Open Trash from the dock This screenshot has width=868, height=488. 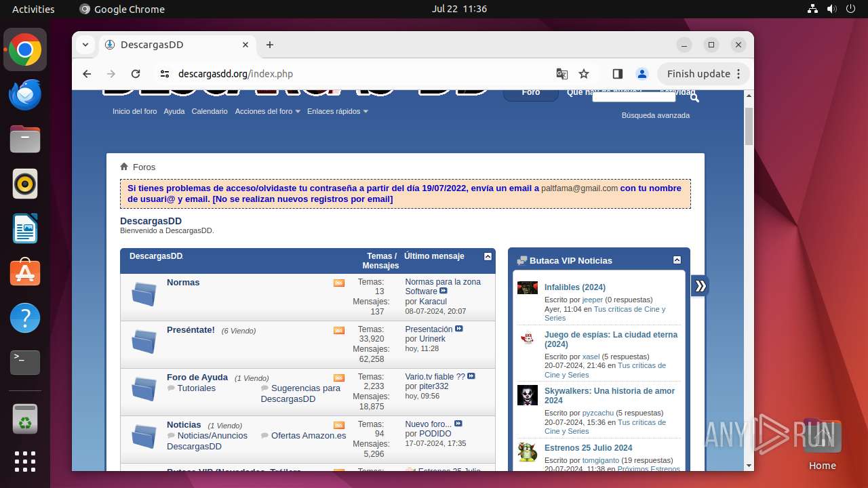coord(25,418)
